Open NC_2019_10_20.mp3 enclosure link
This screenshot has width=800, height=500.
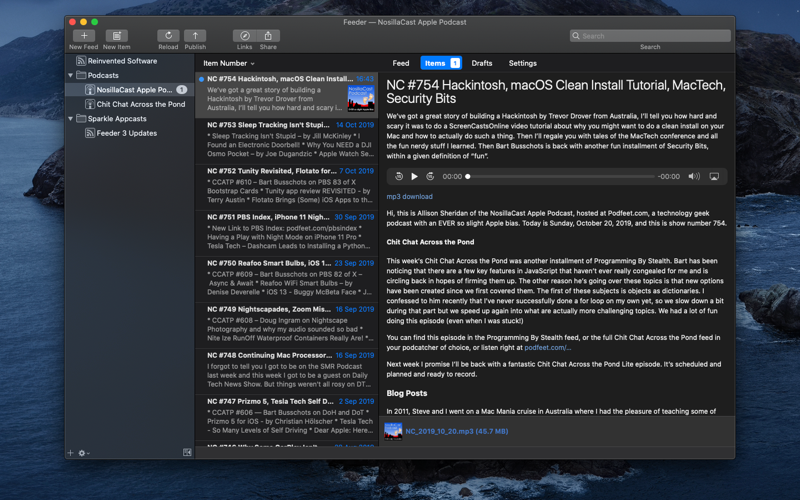(x=457, y=432)
